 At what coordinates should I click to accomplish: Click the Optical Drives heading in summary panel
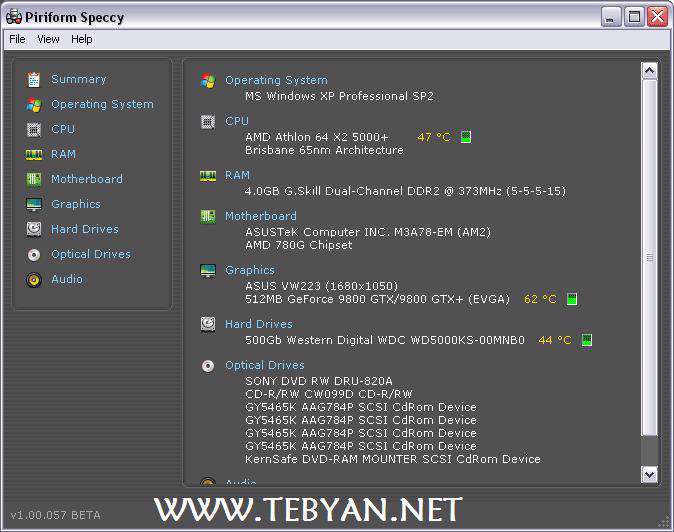pyautogui.click(x=265, y=365)
